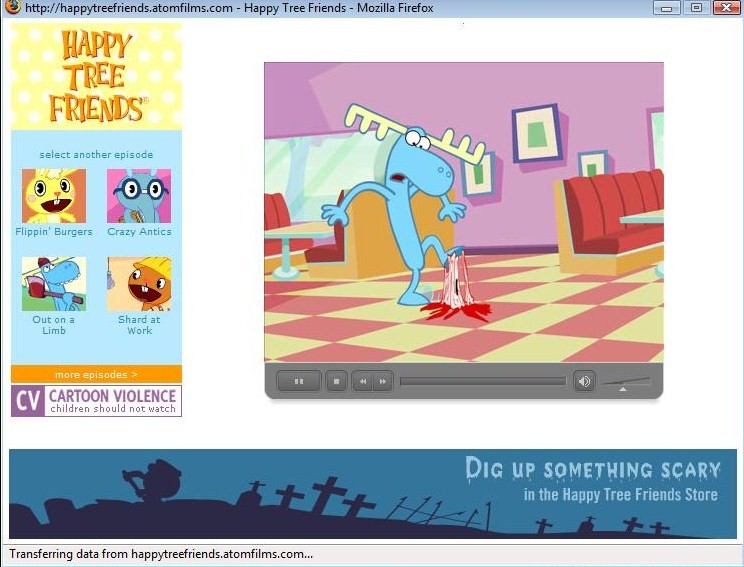Image resolution: width=744 pixels, height=567 pixels.
Task: Click the 'Transferring data' status bar text
Action: (161, 554)
